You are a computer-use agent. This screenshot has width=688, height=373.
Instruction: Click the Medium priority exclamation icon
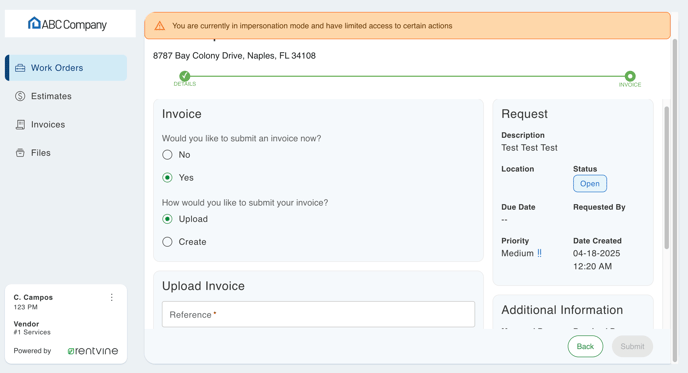point(539,253)
